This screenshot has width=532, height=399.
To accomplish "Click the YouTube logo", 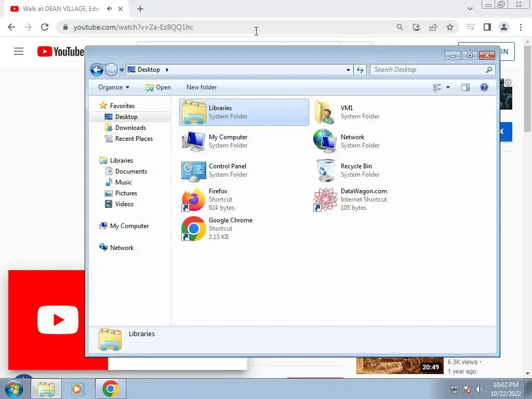I will coord(60,51).
